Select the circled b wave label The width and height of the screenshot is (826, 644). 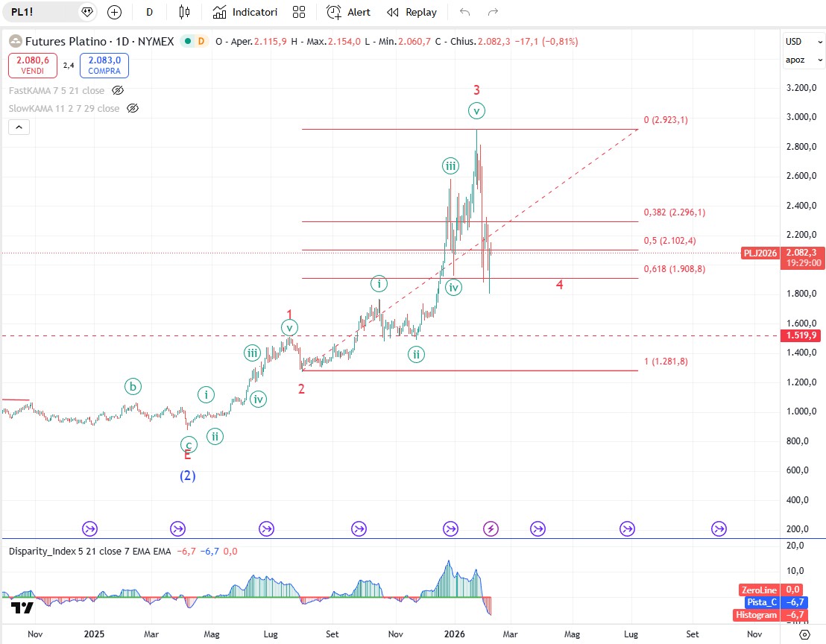coord(133,387)
